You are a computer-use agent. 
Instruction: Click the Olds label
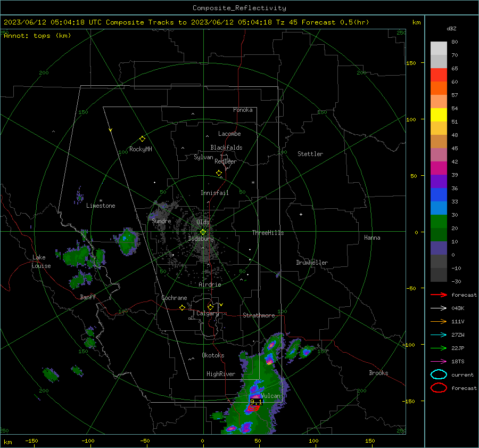pyautogui.click(x=203, y=222)
